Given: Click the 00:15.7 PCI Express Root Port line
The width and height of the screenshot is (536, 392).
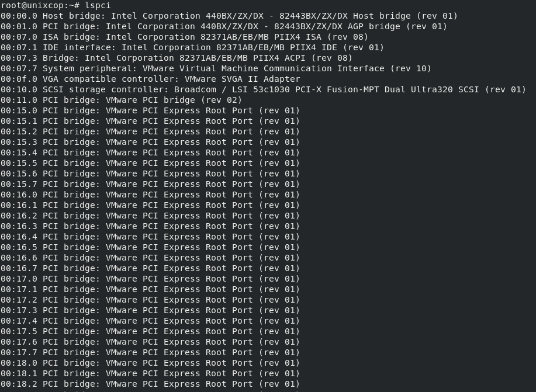Looking at the screenshot, I should (150, 184).
